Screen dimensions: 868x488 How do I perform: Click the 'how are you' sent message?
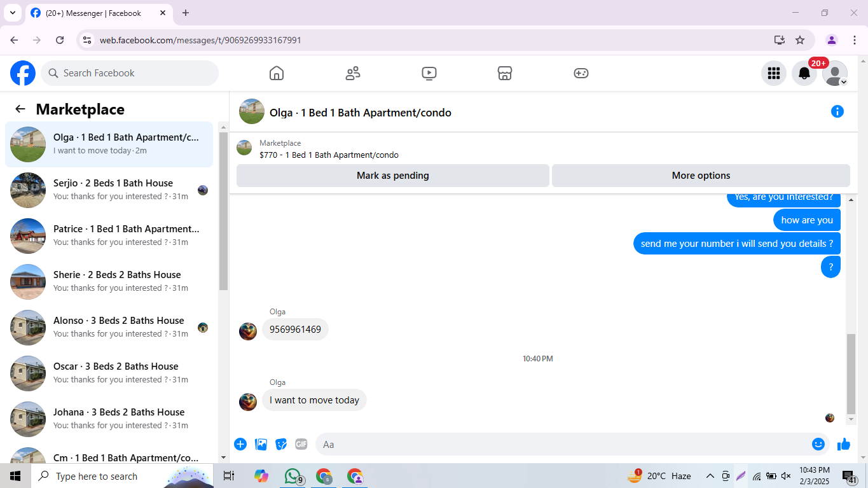coord(807,220)
